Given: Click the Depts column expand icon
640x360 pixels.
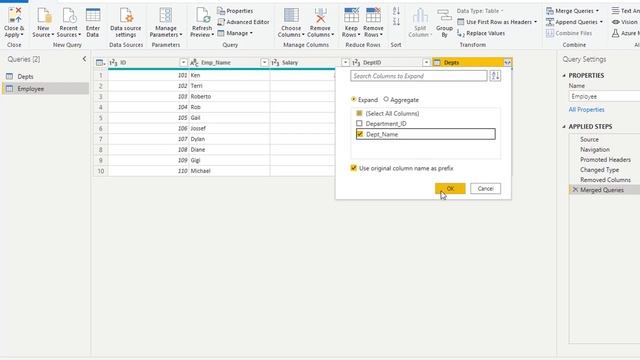Looking at the screenshot, I should tap(507, 62).
